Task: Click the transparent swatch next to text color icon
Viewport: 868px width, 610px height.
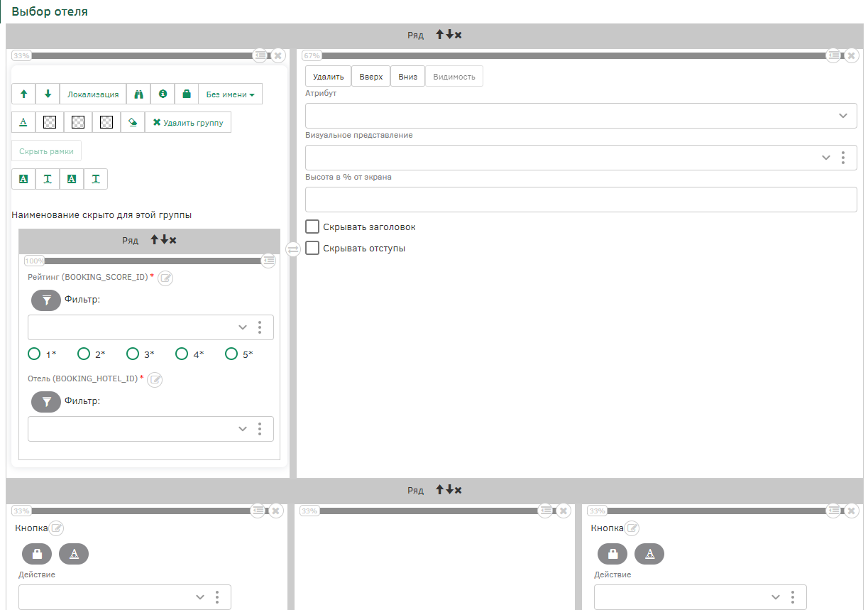Action: click(x=50, y=122)
